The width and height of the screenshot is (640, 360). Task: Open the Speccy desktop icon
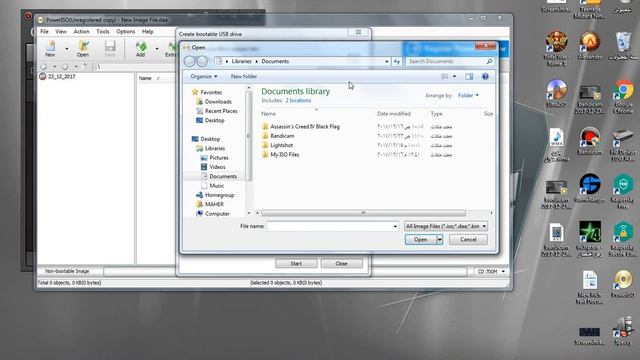click(x=623, y=331)
